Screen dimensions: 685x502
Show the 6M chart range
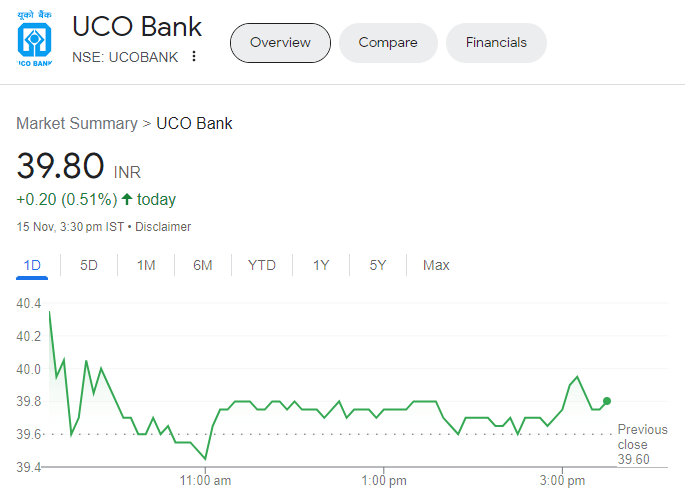click(203, 265)
